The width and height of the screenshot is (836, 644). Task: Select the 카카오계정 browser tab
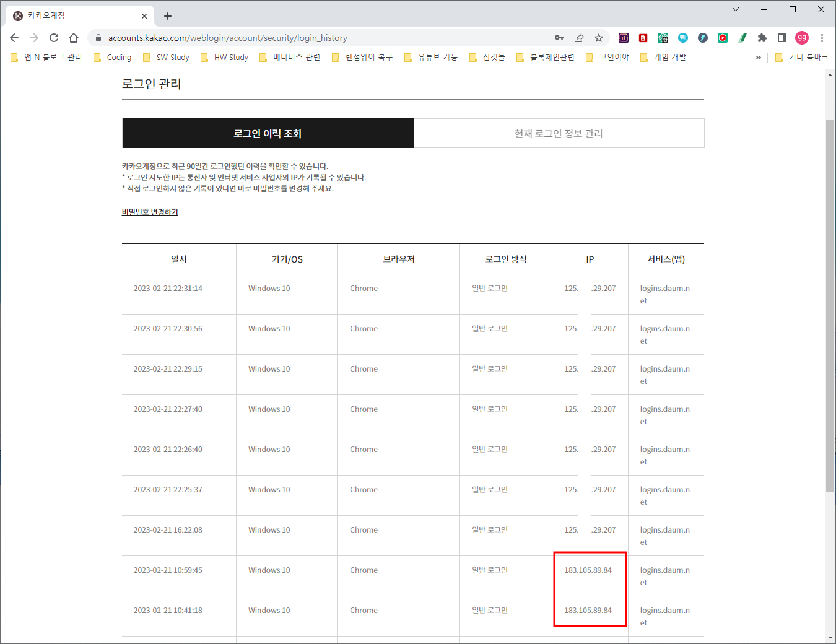point(79,16)
